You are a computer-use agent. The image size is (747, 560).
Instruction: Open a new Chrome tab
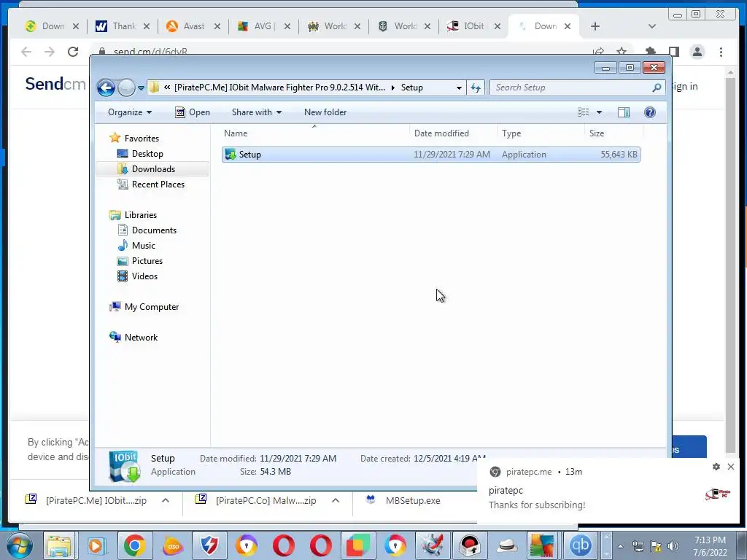(595, 26)
